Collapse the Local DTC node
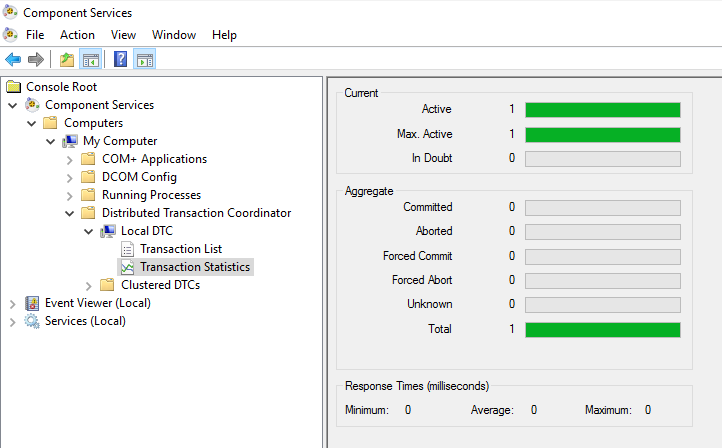This screenshot has width=722, height=448. [x=88, y=231]
